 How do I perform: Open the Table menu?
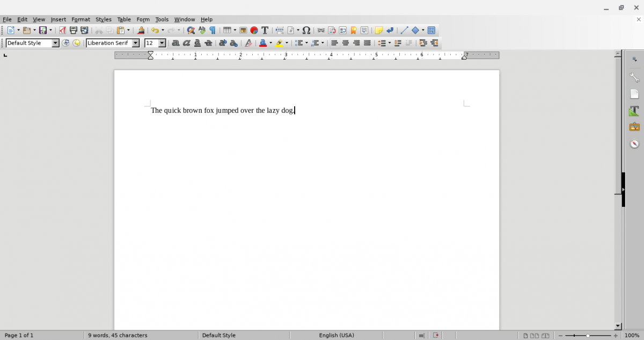(124, 19)
